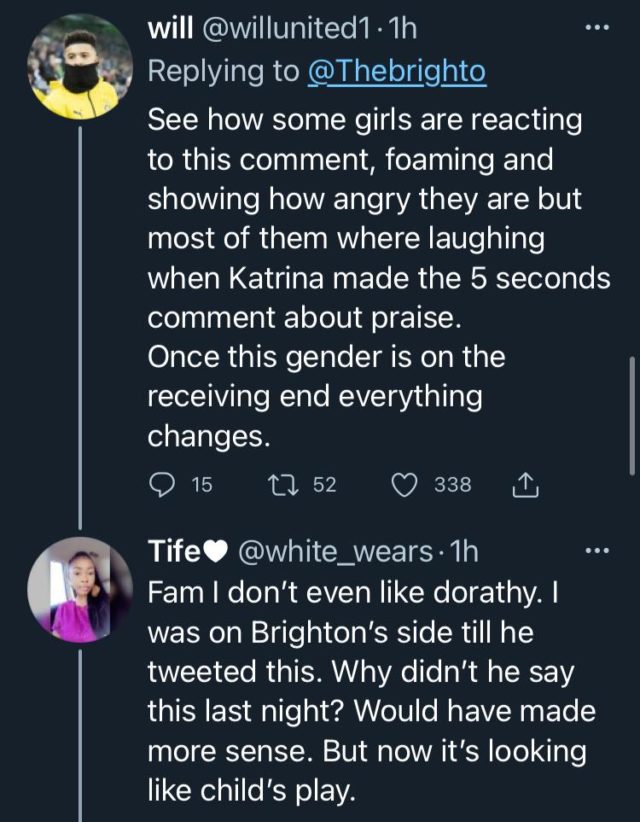Open Tife's profile picture
Image resolution: width=640 pixels, height=822 pixels.
click(79, 589)
